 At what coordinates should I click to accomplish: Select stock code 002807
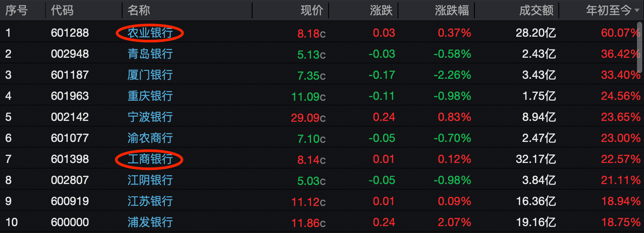tap(70, 180)
